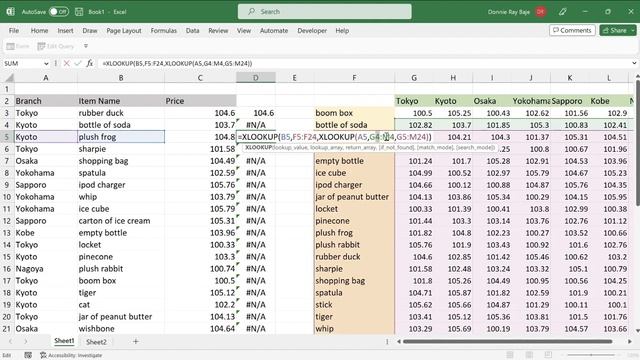Open the Draw ribbon tab
This screenshot has height=360, width=640.
pos(90,31)
